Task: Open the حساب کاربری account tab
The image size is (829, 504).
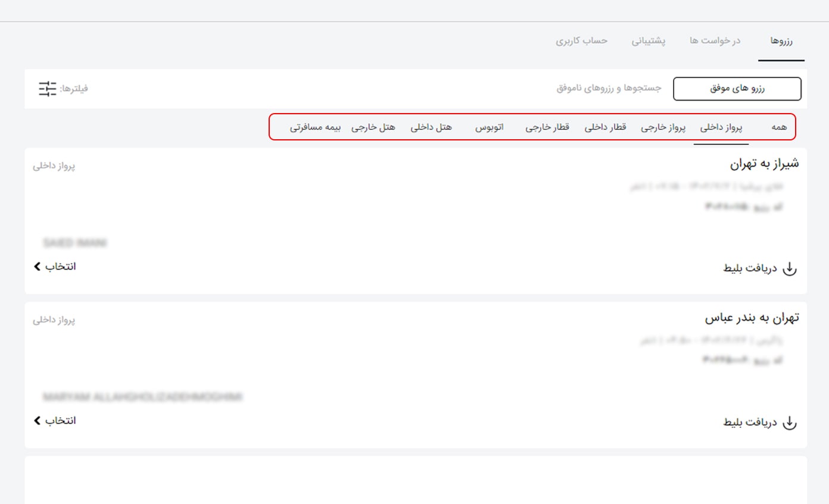Action: click(x=582, y=40)
